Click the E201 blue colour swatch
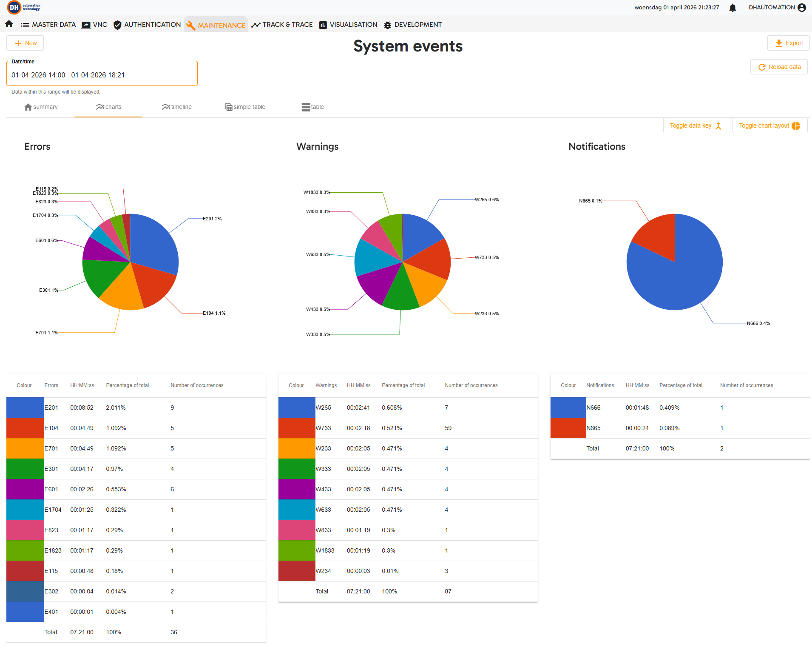812x647 pixels. click(x=25, y=408)
